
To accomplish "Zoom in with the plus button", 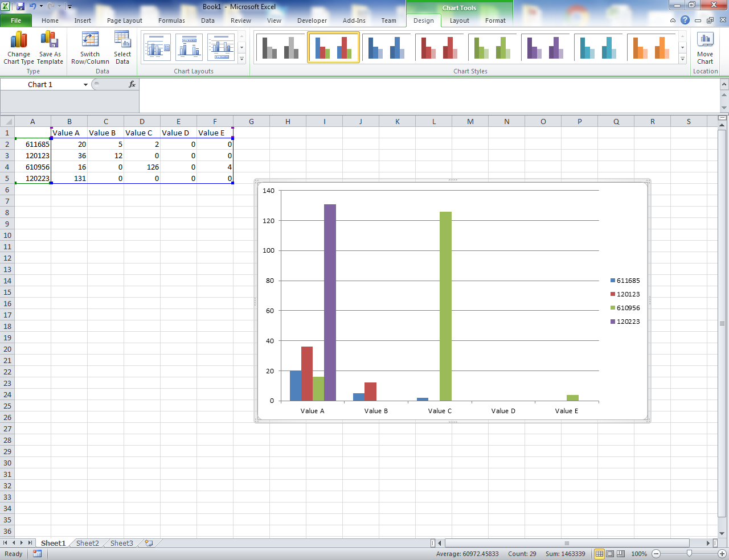I will point(722,554).
